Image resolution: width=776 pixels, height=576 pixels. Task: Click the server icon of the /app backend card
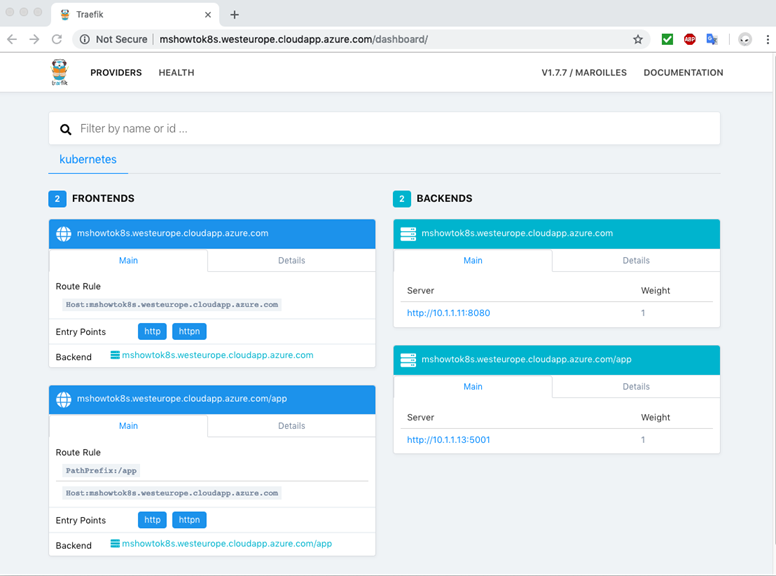tap(408, 360)
